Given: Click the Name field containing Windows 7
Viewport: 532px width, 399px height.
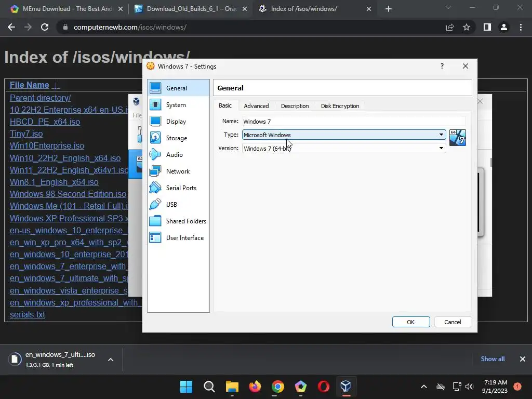Looking at the screenshot, I should [353, 121].
